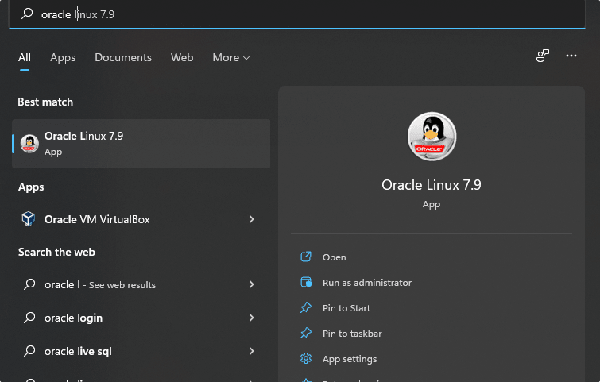Open 'oracle l - See web results' suggestion
Viewport: 600px width, 382px height.
[x=141, y=284]
